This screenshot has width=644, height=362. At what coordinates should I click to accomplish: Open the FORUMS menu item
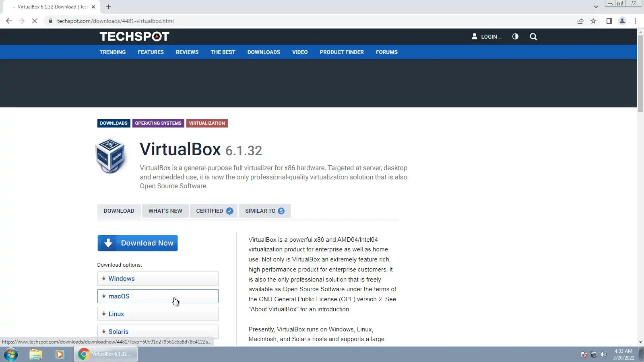click(387, 52)
